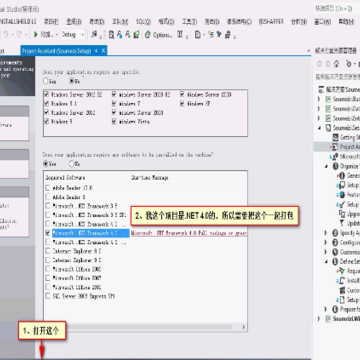Check the SQL Server 2008 Express SP1 checkbox

pos(48,296)
